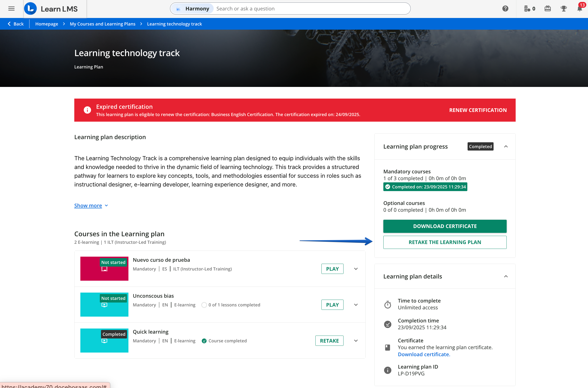Click the 0 of 1 lessons circle

coord(204,305)
